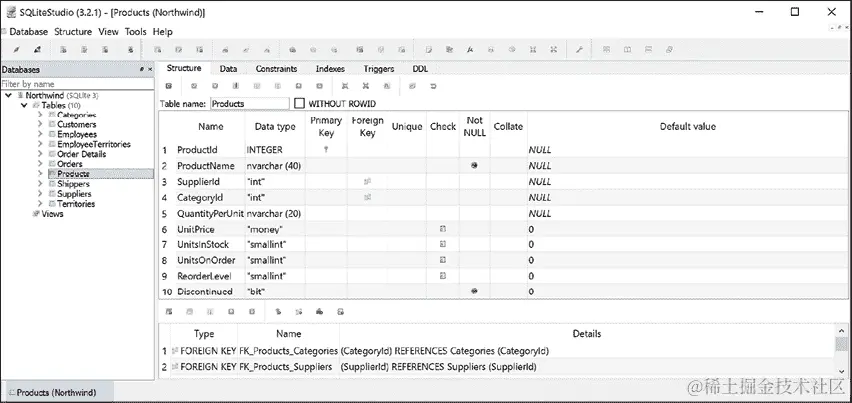This screenshot has height=403, width=852.
Task: Click Add a database toolbar icon
Action: click(64, 49)
